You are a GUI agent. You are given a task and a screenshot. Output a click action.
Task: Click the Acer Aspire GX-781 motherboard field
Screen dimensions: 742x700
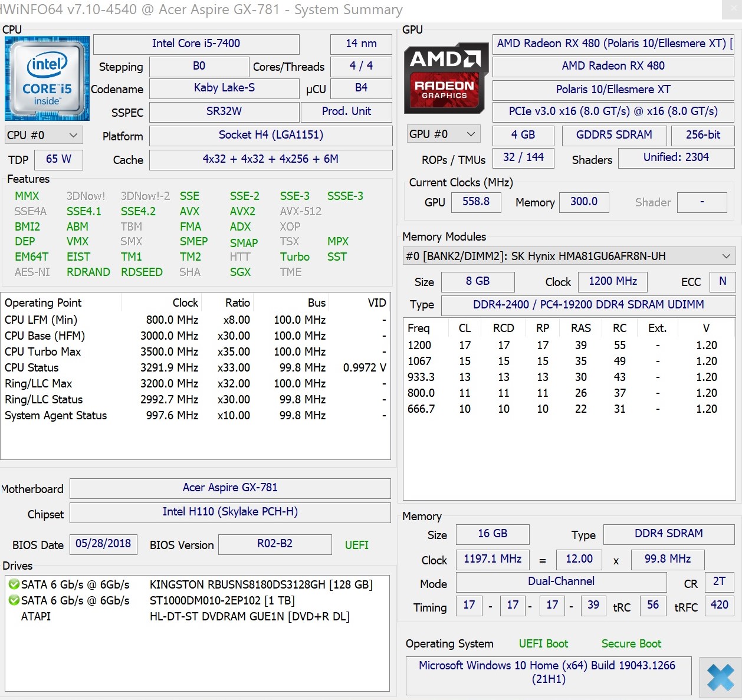point(230,488)
